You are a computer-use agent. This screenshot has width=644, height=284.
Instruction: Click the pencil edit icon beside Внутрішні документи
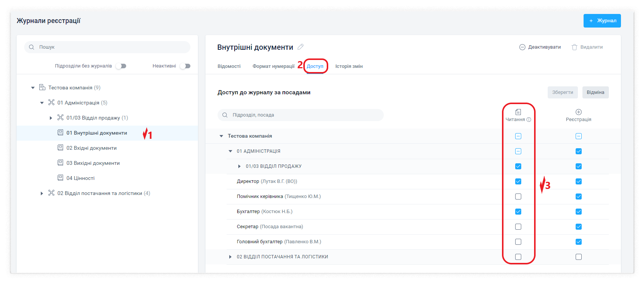coord(301,47)
